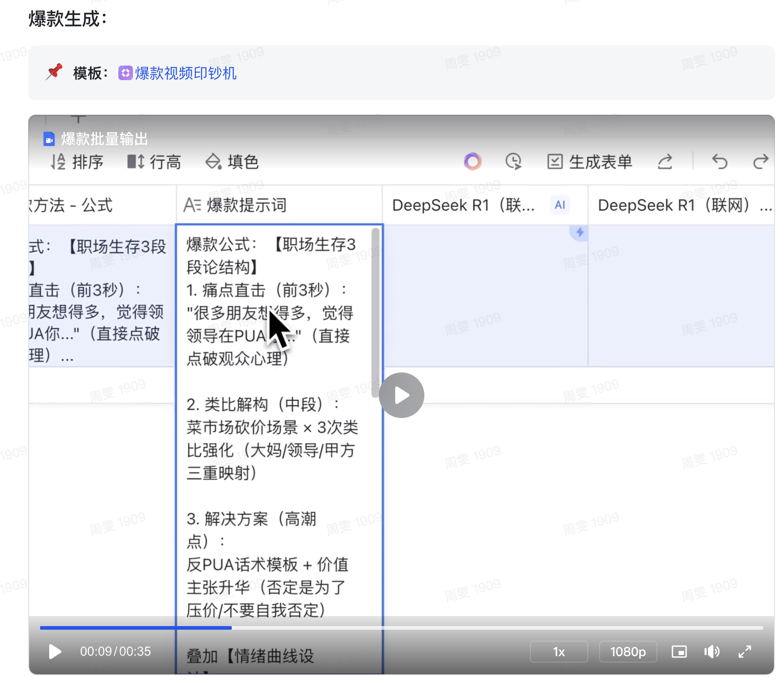Click the 排序 sort toolbar button
This screenshot has width=784, height=683.
coord(77,162)
